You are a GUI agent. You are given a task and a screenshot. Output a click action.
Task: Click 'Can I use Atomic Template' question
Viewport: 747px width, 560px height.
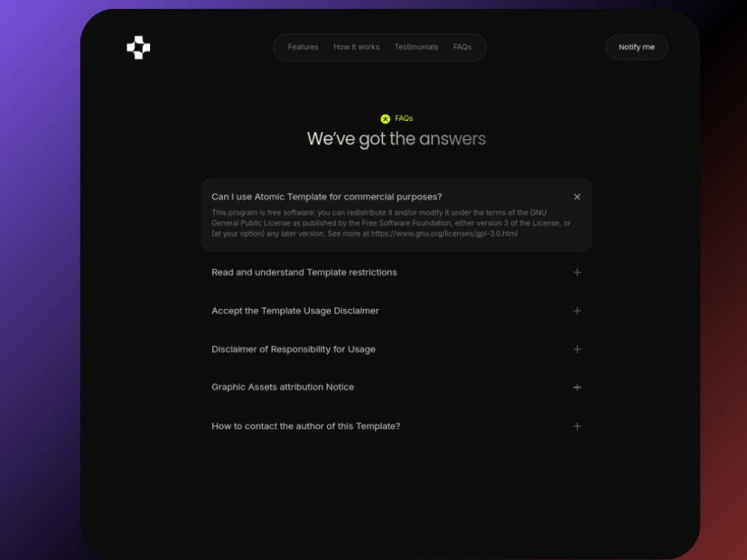pos(327,196)
